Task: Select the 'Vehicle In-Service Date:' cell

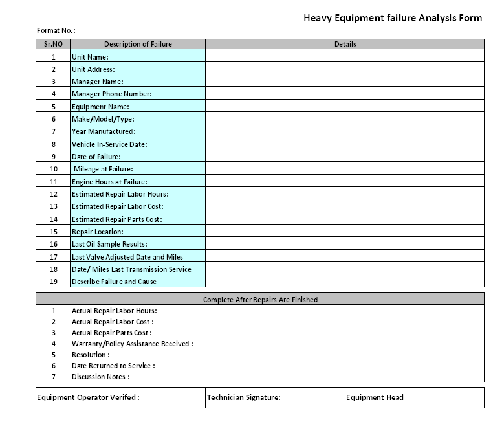Action: pyautogui.click(x=138, y=143)
